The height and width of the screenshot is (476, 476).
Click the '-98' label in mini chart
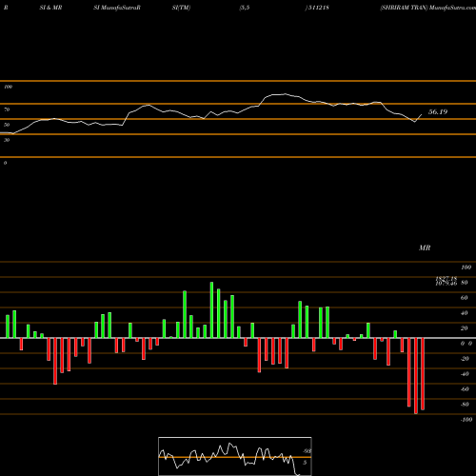coord(307,451)
